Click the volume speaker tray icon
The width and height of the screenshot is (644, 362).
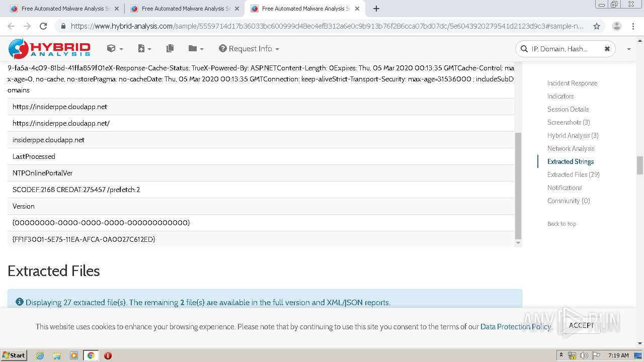[584, 355]
